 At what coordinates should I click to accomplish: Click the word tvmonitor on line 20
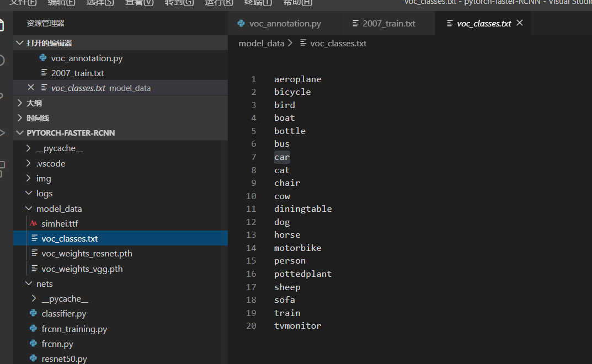(x=297, y=325)
